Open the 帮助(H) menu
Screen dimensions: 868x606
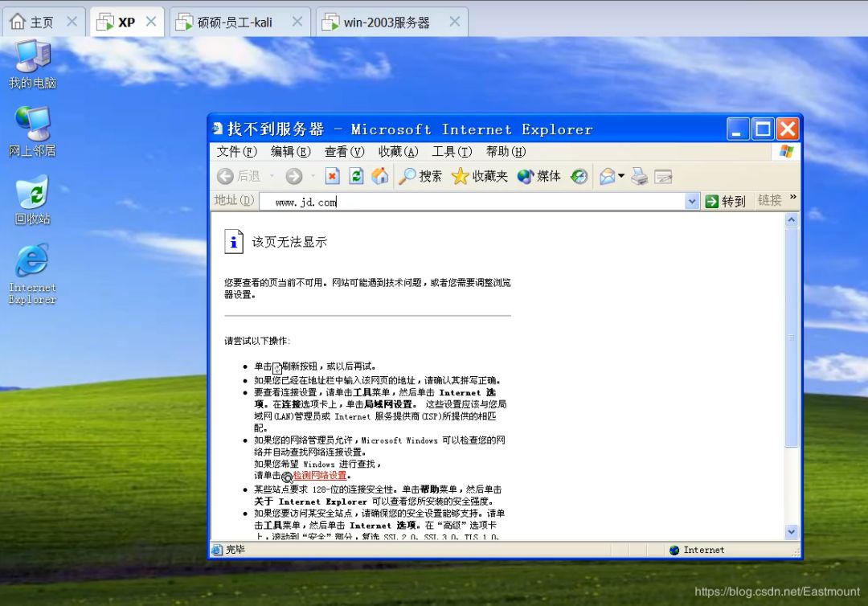pyautogui.click(x=506, y=152)
